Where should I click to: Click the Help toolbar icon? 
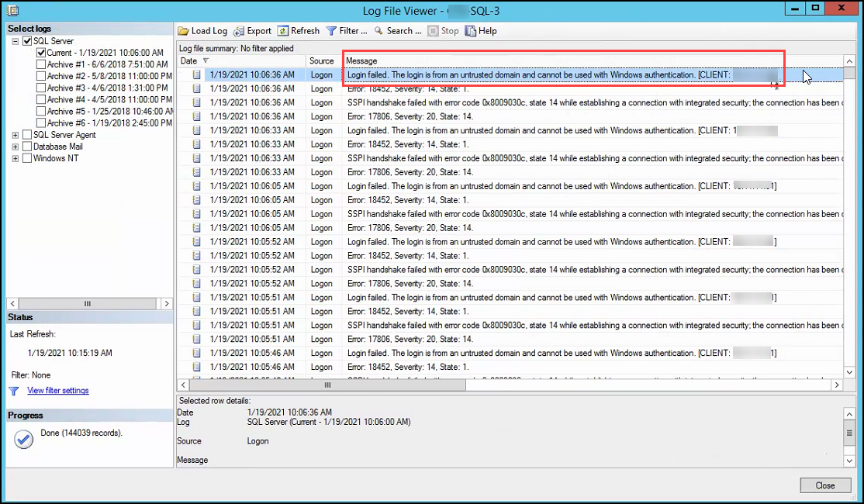click(471, 31)
